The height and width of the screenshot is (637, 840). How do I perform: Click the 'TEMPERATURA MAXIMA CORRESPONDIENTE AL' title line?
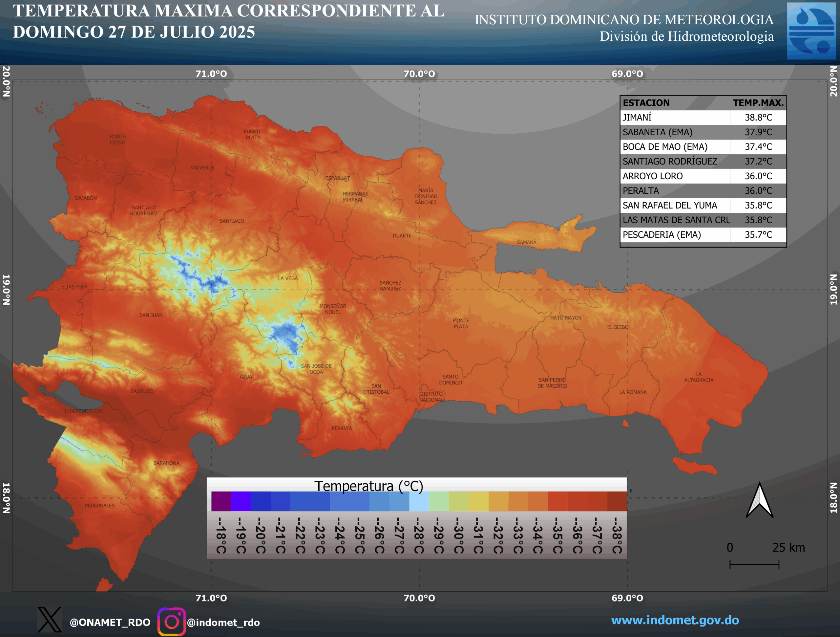[x=229, y=11]
